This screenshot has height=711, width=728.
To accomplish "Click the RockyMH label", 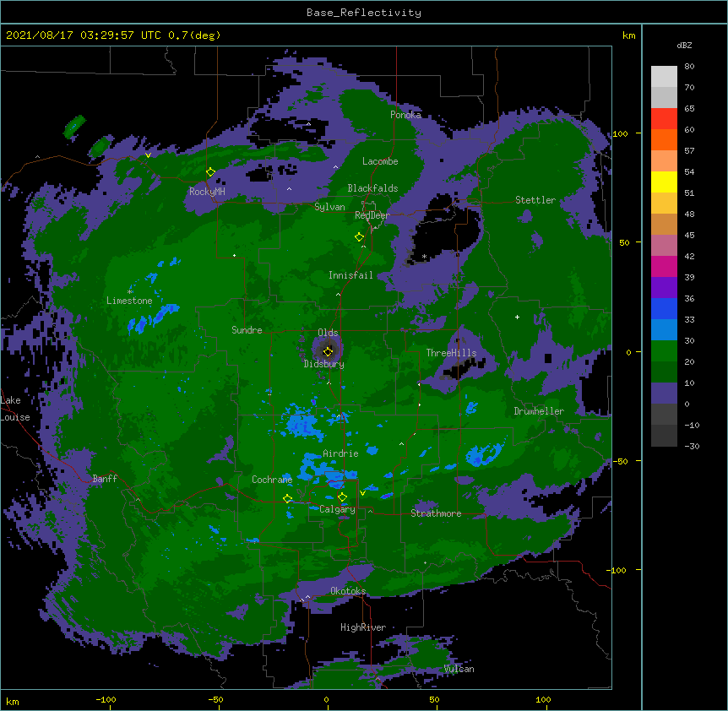I will (207, 192).
